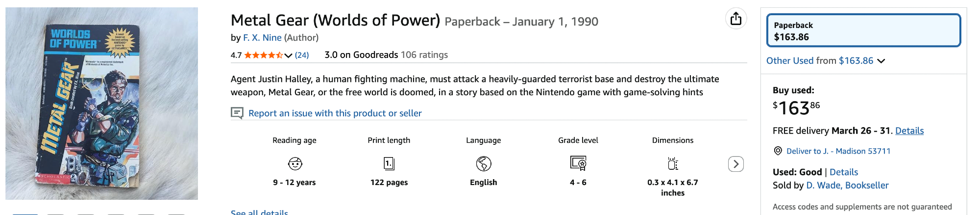980x215 pixels.
Task: Expand Other Used offers chevron
Action: point(881,61)
